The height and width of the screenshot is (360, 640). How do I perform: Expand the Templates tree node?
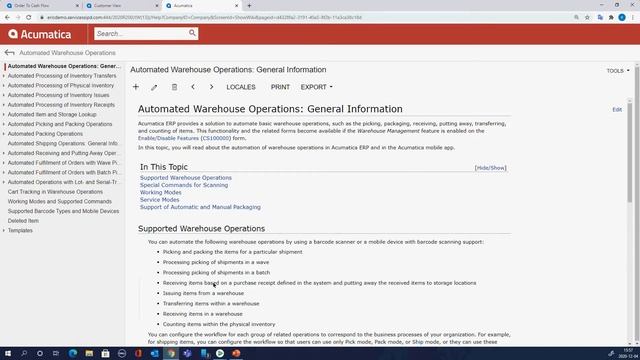[x=4, y=230]
